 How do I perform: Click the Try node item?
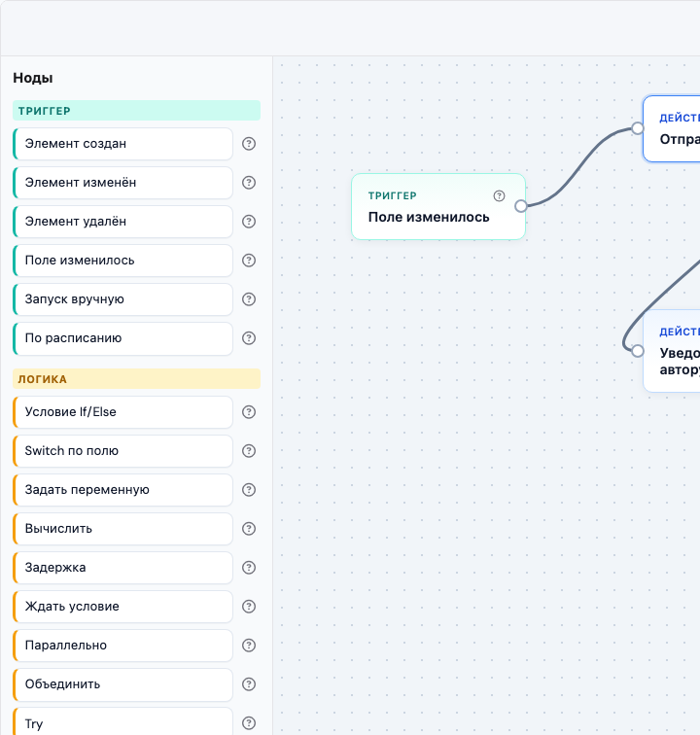pos(122,721)
